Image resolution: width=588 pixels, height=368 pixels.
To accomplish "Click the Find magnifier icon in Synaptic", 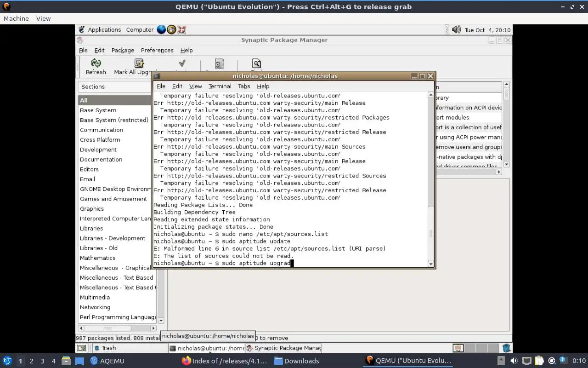I will 256,63.
